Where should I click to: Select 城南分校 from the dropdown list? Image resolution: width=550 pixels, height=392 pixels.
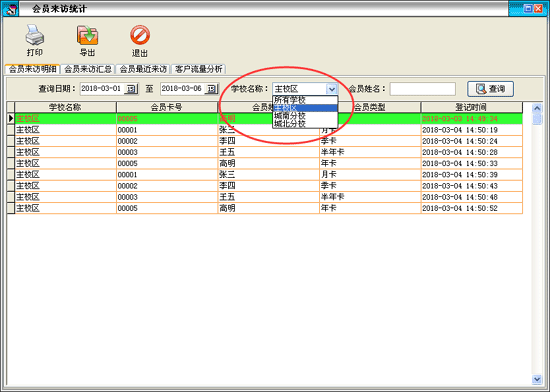tap(305, 116)
